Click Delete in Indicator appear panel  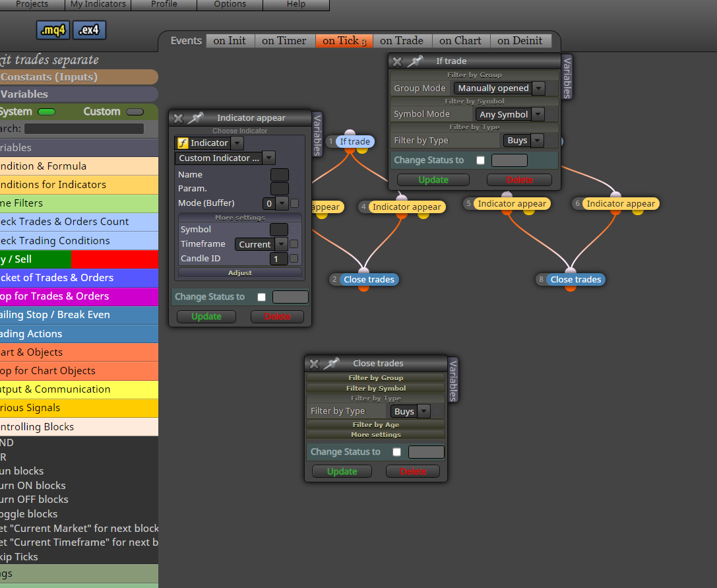tap(277, 317)
